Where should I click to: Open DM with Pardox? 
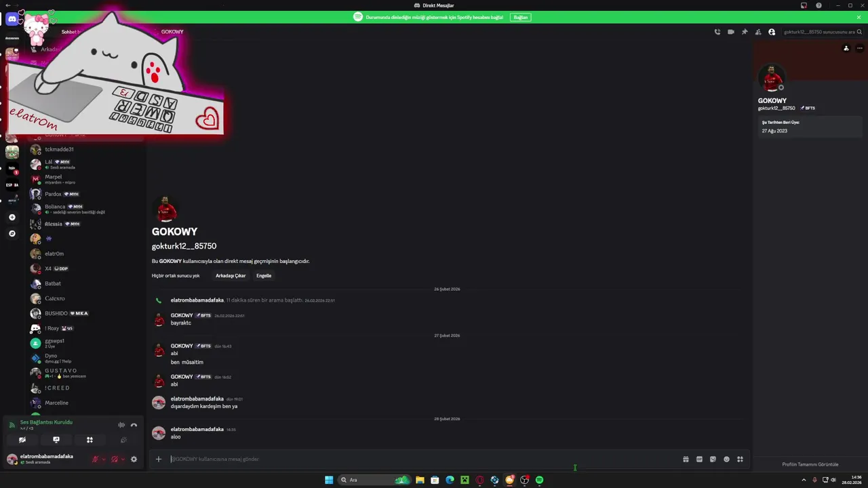click(x=87, y=194)
